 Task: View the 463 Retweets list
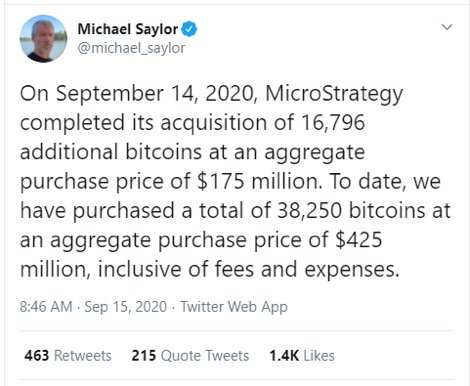pos(68,356)
